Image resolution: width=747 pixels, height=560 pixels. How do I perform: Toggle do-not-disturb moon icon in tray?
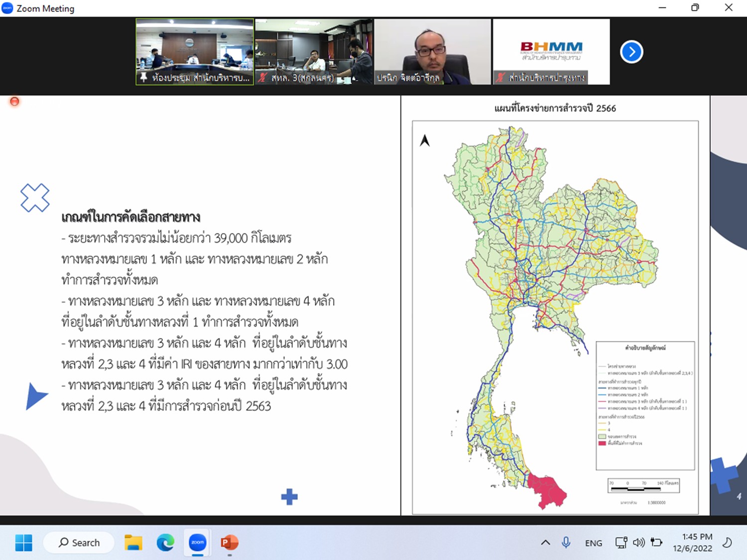(727, 543)
